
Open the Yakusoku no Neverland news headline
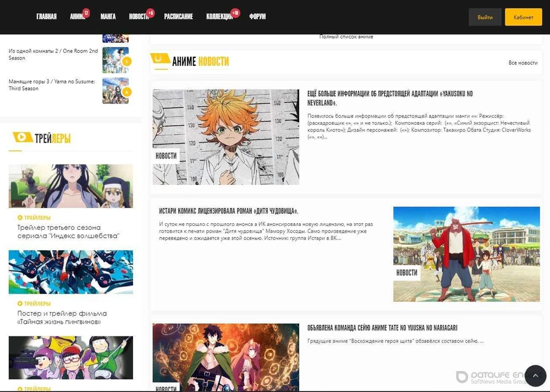tap(390, 98)
